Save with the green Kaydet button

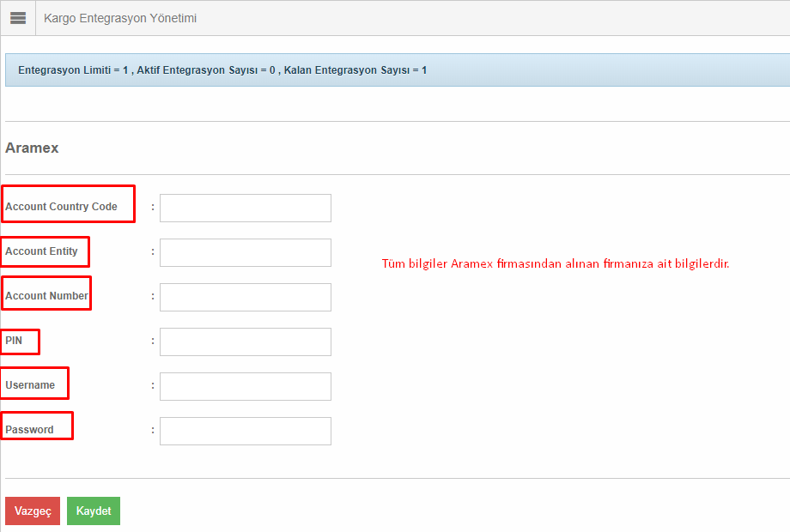94,511
